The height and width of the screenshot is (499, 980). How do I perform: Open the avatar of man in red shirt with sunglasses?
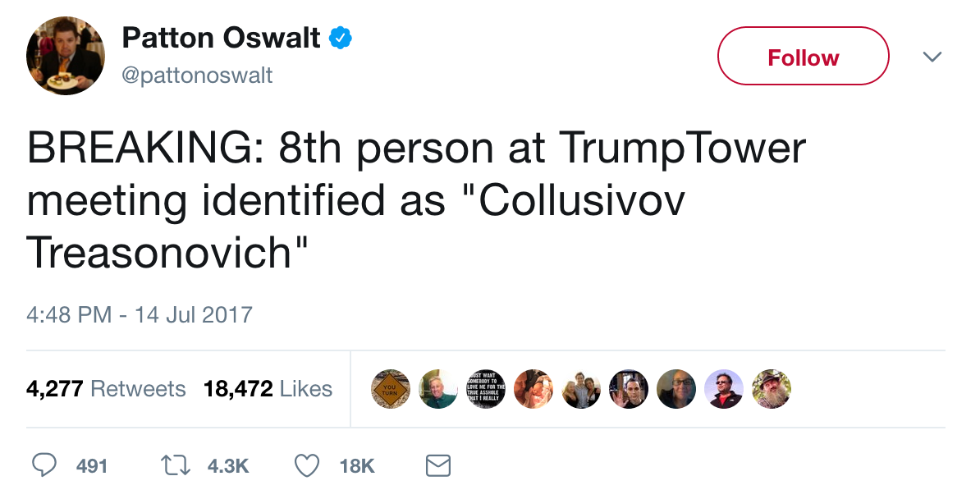coord(723,389)
